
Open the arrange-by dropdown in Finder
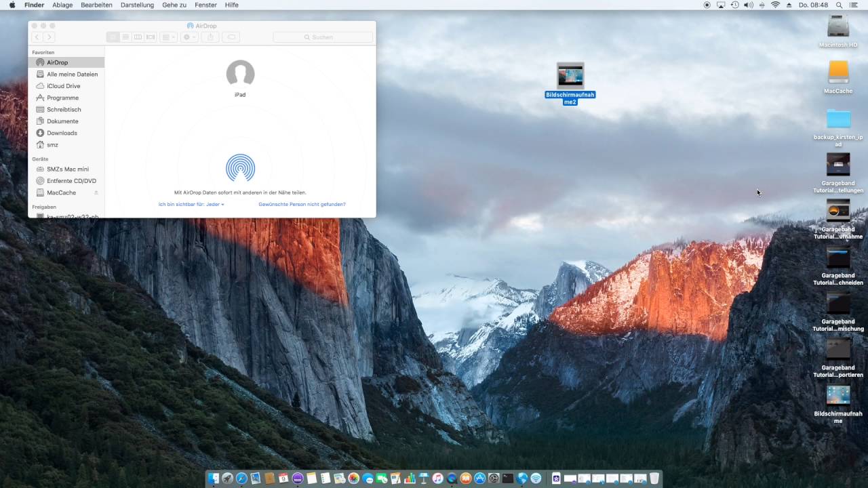168,37
